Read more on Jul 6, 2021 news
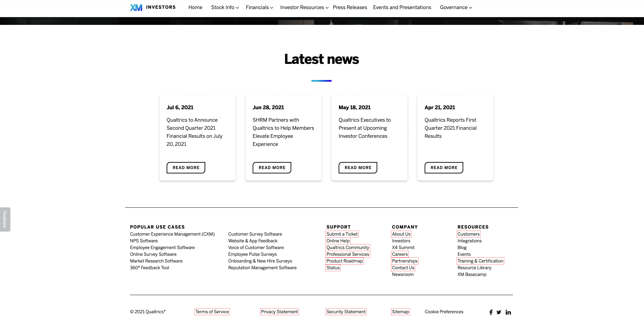Viewport: 644px width, 322px height. 186,168
